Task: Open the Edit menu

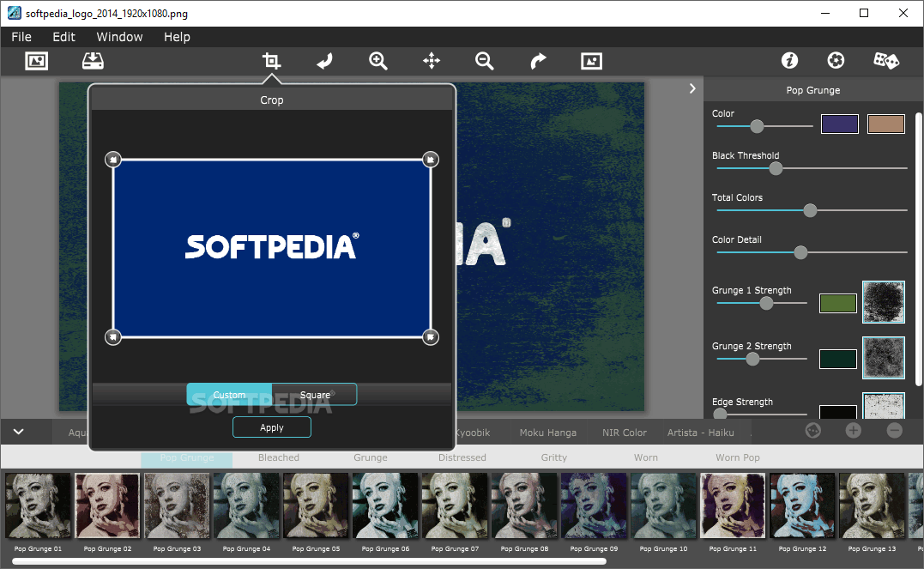Action: 63,37
